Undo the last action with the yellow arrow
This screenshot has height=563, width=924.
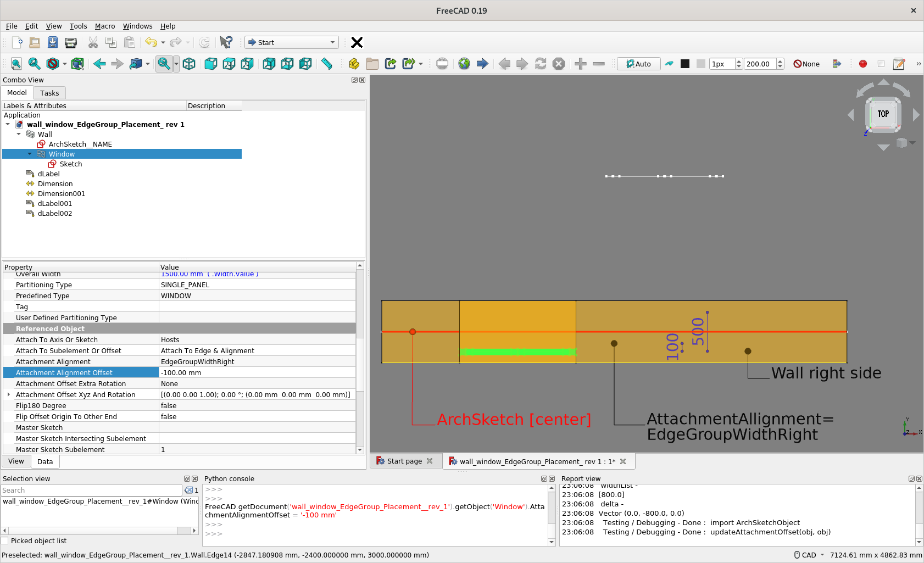click(151, 42)
